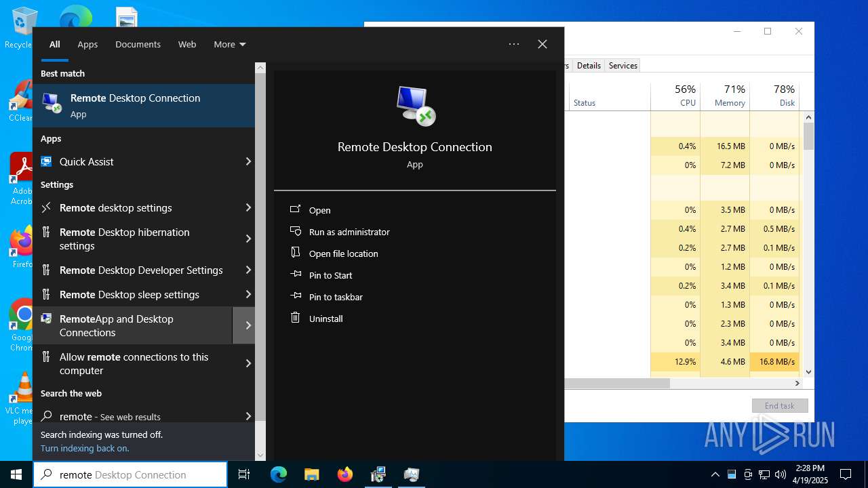The height and width of the screenshot is (488, 868).
Task: Open the Services tab in Task Manager
Action: coord(623,66)
